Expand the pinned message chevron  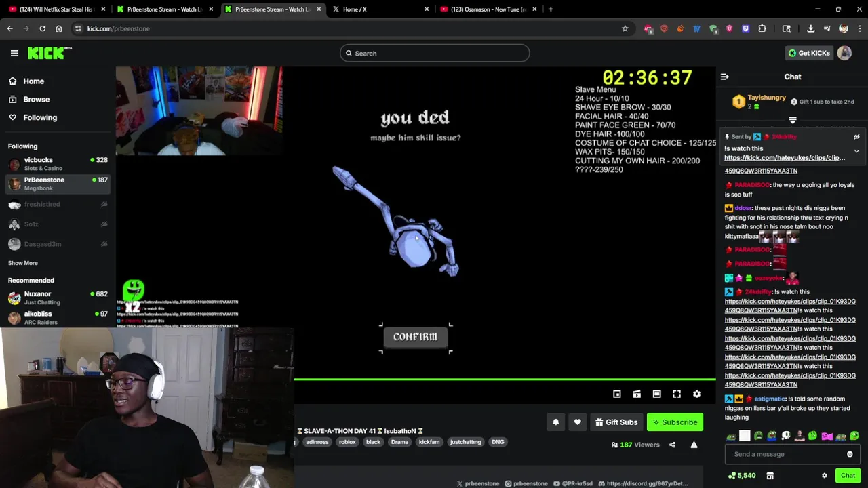(x=856, y=151)
